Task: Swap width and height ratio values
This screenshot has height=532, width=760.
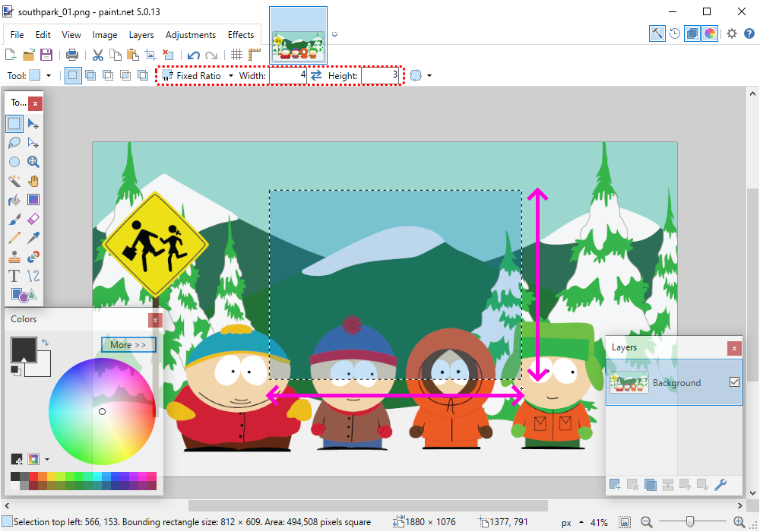Action: point(316,75)
